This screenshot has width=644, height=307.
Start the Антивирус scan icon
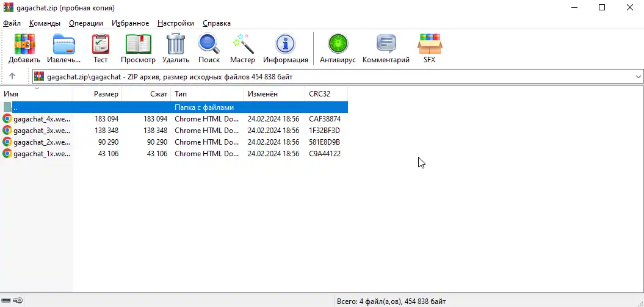tap(338, 45)
